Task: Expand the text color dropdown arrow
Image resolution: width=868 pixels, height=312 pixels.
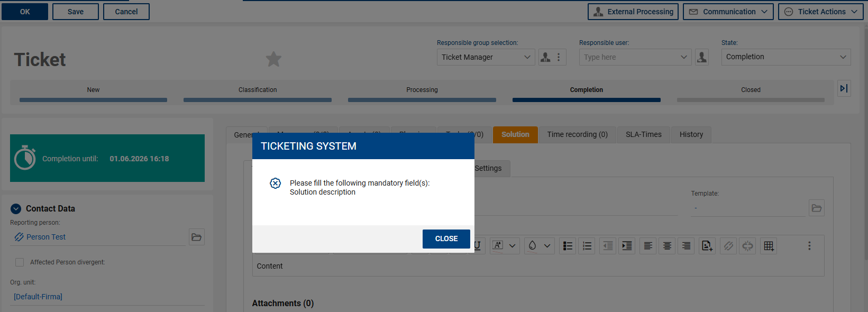Action: 547,245
